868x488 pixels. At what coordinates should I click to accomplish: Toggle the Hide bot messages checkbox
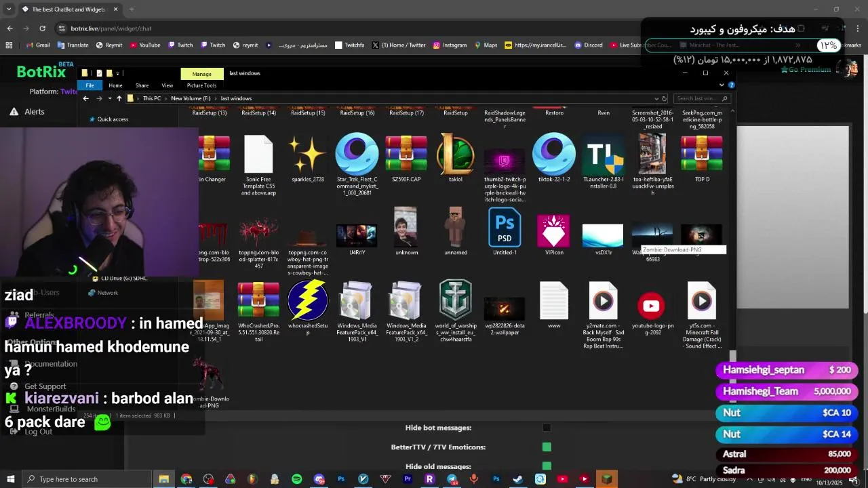[x=547, y=428]
